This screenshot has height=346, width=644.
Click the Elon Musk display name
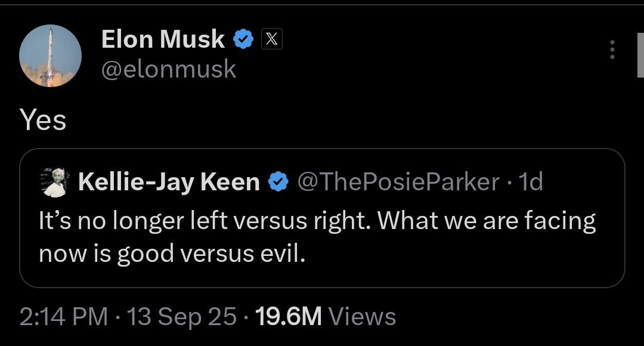coord(163,39)
